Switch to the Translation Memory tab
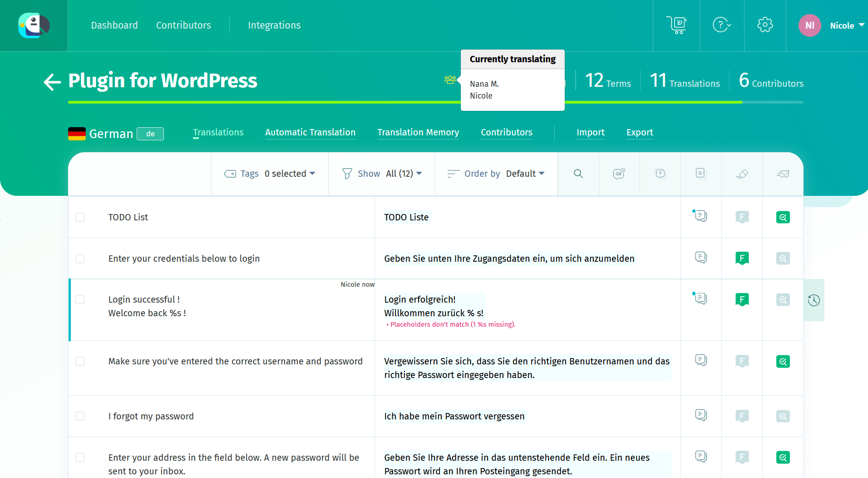Viewport: 868px width, 478px height. 418,132
